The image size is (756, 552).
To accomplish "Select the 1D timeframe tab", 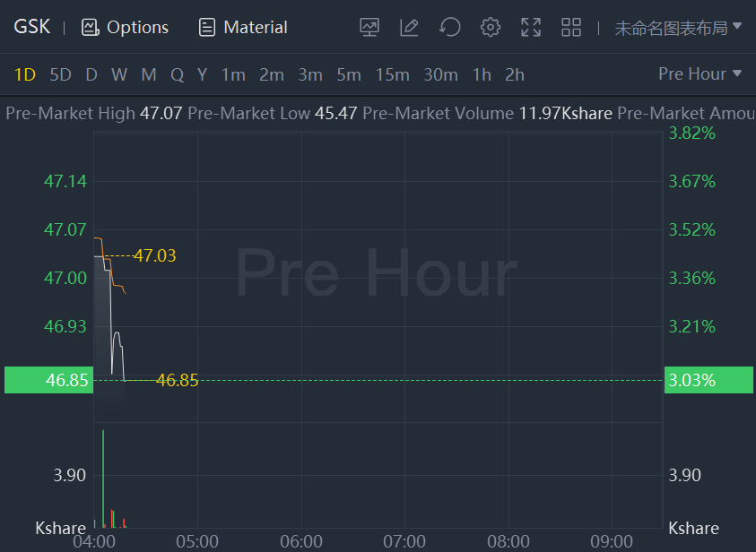I will tap(25, 74).
